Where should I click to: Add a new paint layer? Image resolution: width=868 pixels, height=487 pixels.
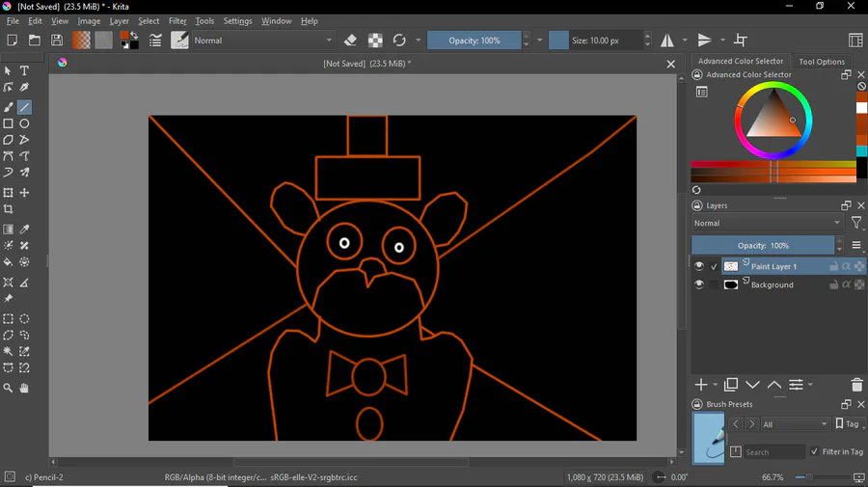(701, 385)
